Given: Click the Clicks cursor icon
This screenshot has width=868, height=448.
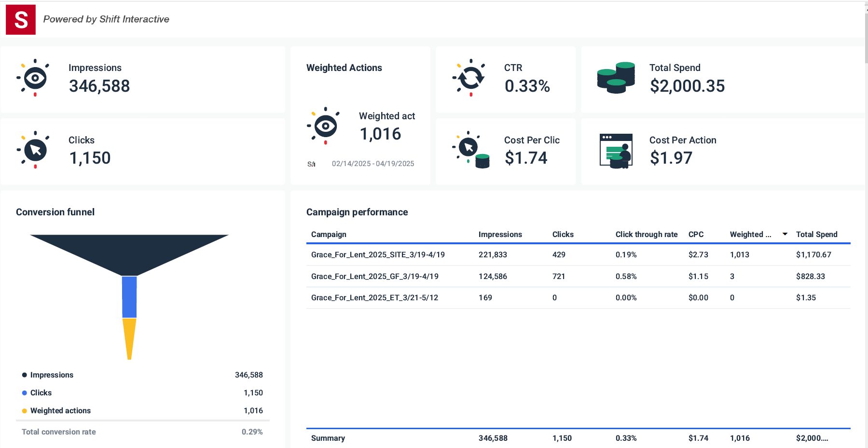Looking at the screenshot, I should [35, 150].
